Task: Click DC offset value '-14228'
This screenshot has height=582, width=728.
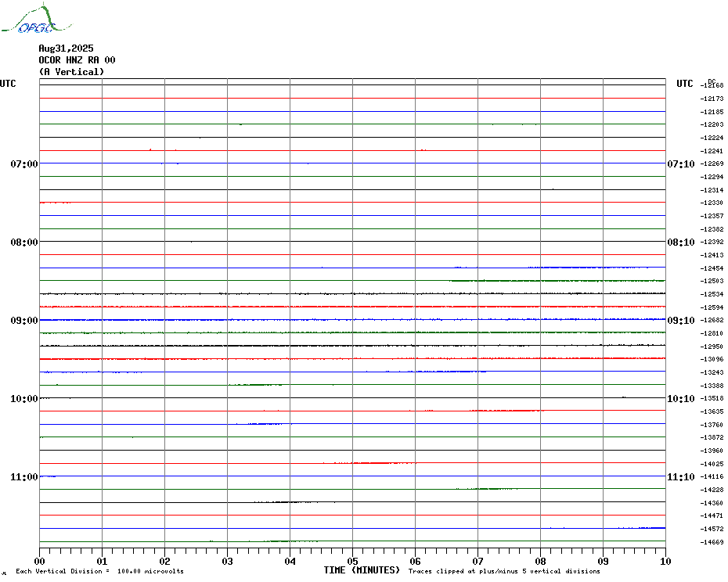Action: [x=712, y=490]
